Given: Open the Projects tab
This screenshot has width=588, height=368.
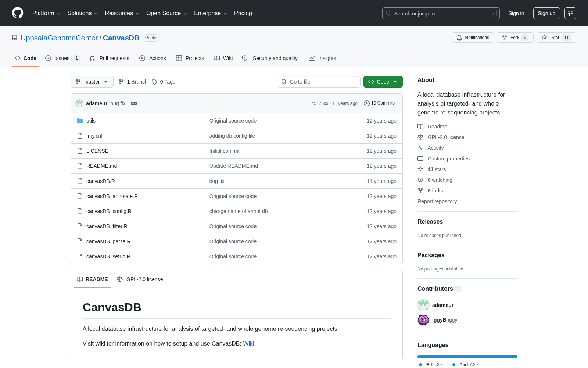Looking at the screenshot, I should tap(190, 58).
